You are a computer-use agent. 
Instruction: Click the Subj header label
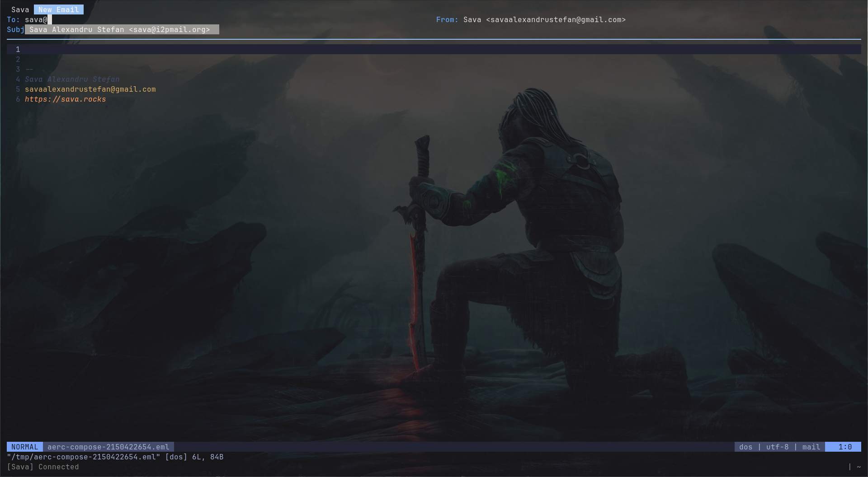15,29
